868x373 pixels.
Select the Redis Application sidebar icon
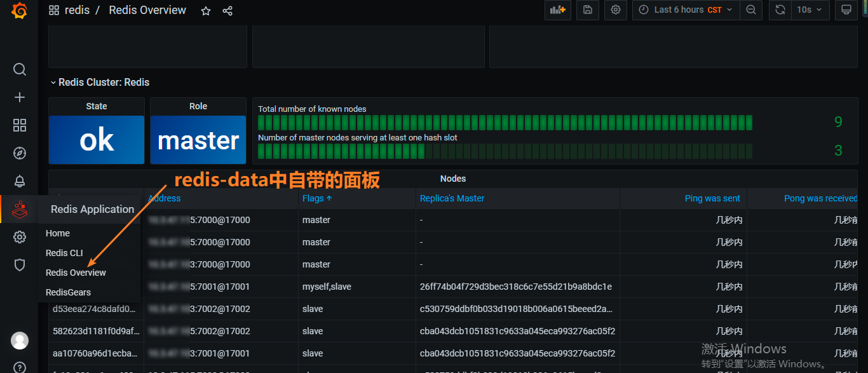(19, 209)
